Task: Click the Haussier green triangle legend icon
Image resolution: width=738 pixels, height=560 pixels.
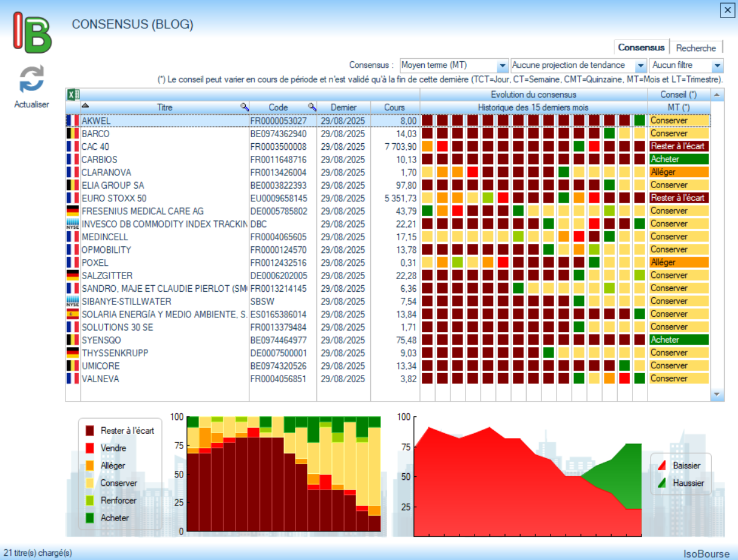Action: (x=662, y=483)
